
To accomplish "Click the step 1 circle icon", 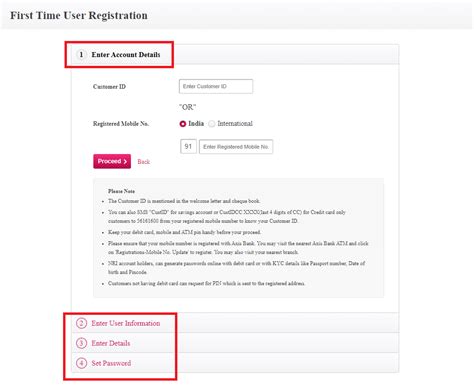I will [81, 55].
